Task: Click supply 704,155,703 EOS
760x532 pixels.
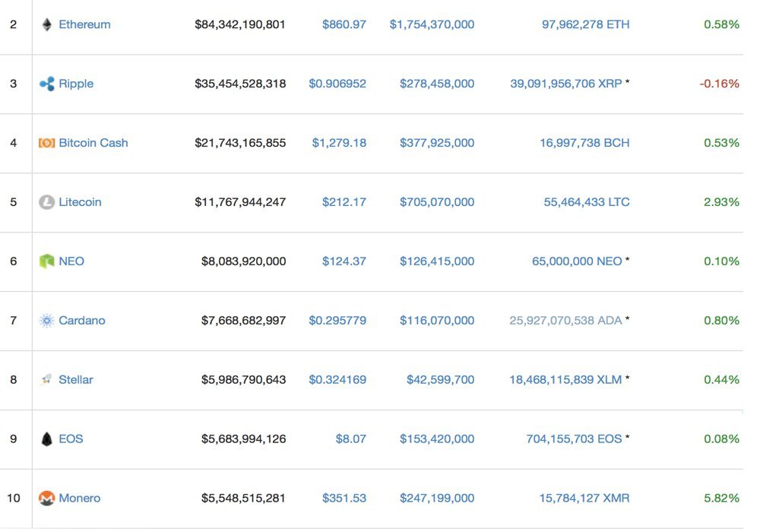Action: pos(575,439)
